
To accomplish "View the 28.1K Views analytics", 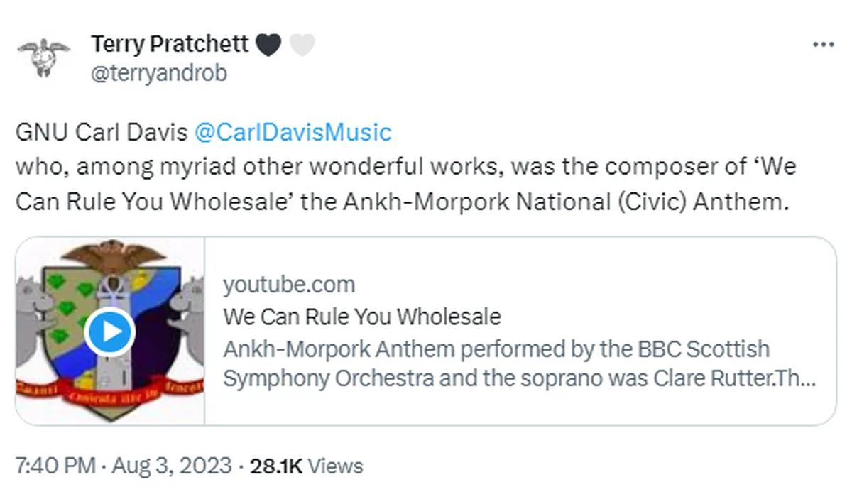I will click(x=305, y=466).
